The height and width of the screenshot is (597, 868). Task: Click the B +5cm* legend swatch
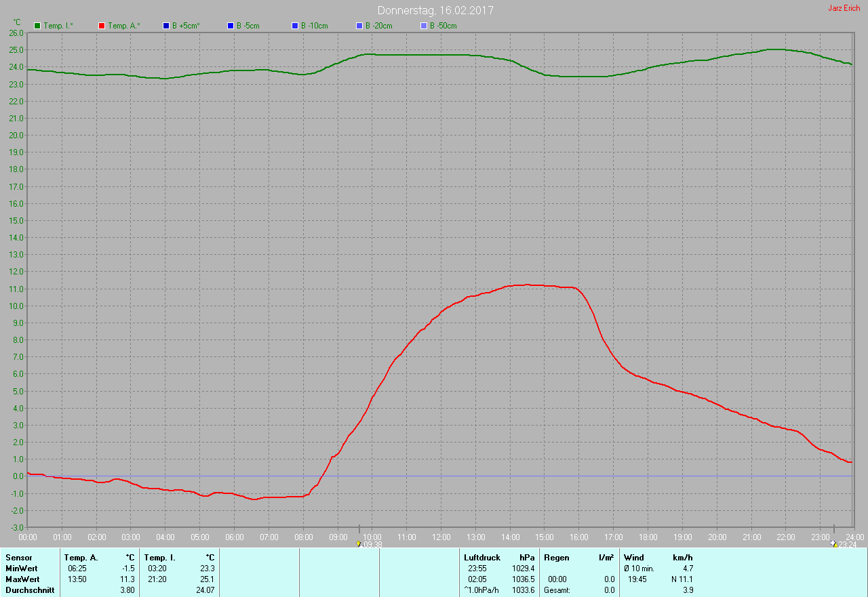click(166, 26)
